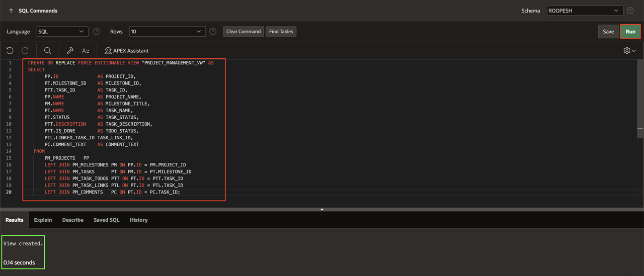Click the query builder wrench icon
The width and height of the screenshot is (644, 276).
(x=70, y=51)
